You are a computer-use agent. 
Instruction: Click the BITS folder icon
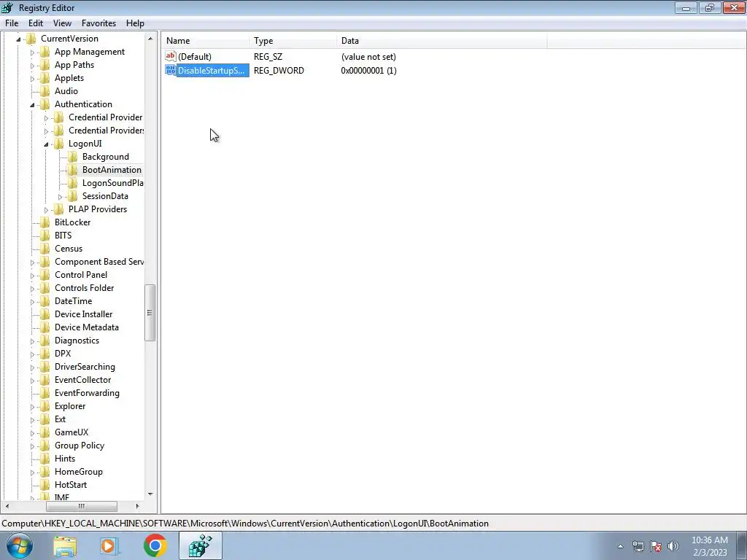tap(44, 236)
